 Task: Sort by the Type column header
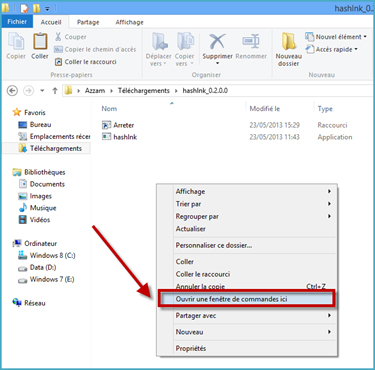click(325, 109)
